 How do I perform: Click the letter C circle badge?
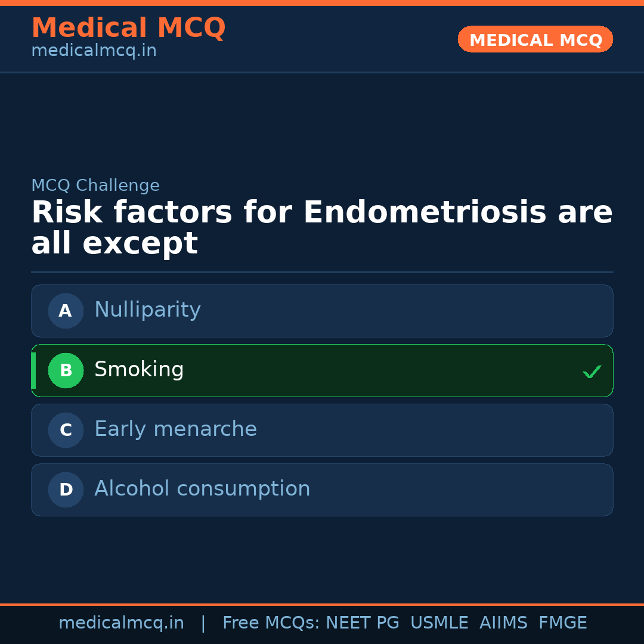pyautogui.click(x=66, y=430)
